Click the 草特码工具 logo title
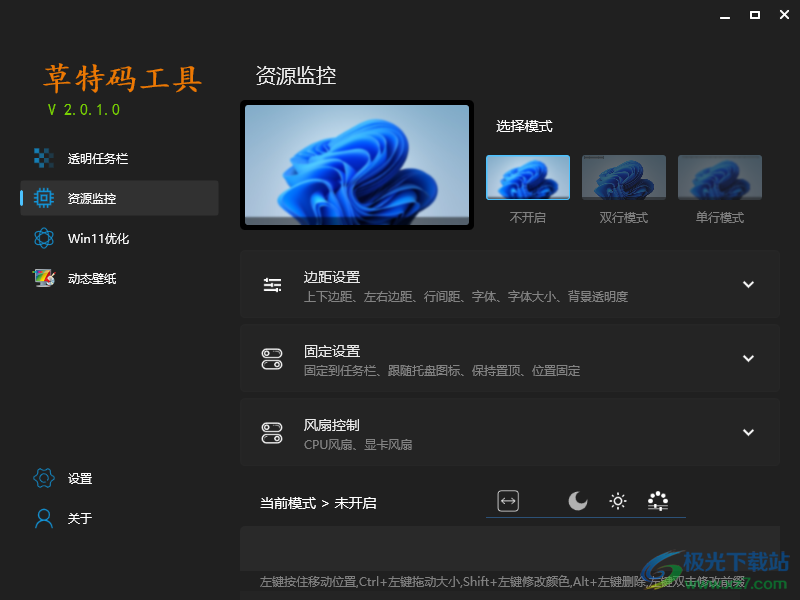Image resolution: width=800 pixels, height=600 pixels. click(x=122, y=79)
